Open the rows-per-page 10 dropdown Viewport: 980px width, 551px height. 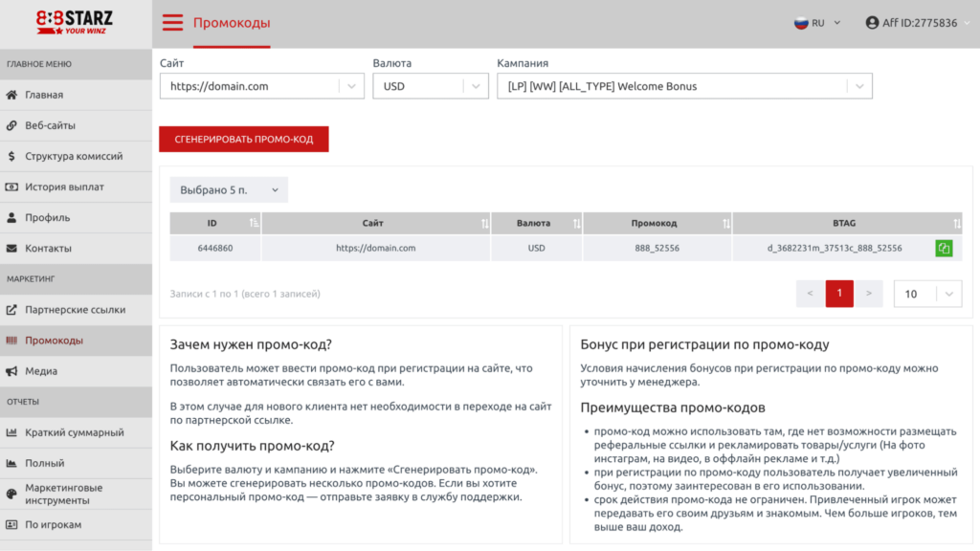[927, 294]
